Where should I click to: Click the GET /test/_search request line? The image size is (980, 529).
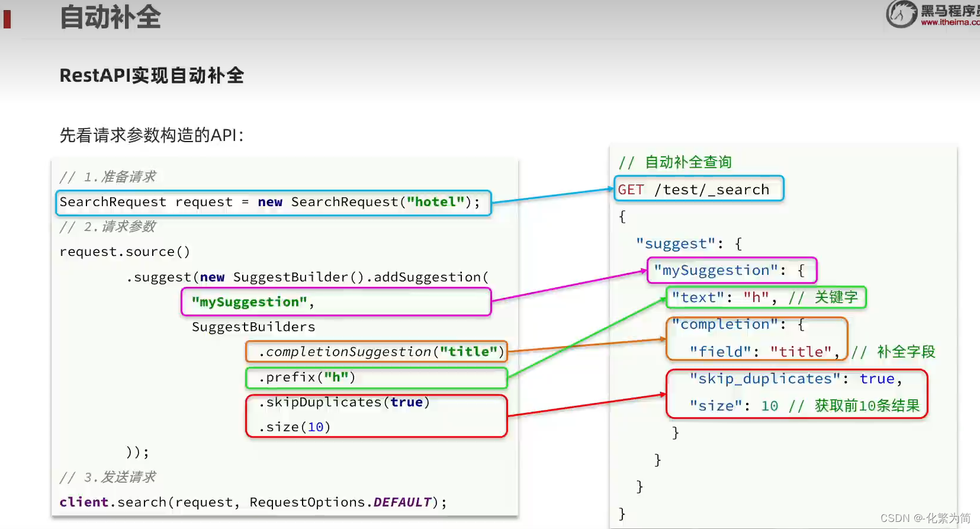(x=693, y=190)
